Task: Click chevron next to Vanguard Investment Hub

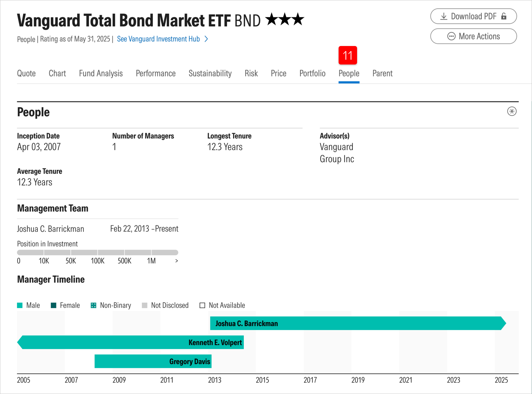Action: [x=206, y=39]
